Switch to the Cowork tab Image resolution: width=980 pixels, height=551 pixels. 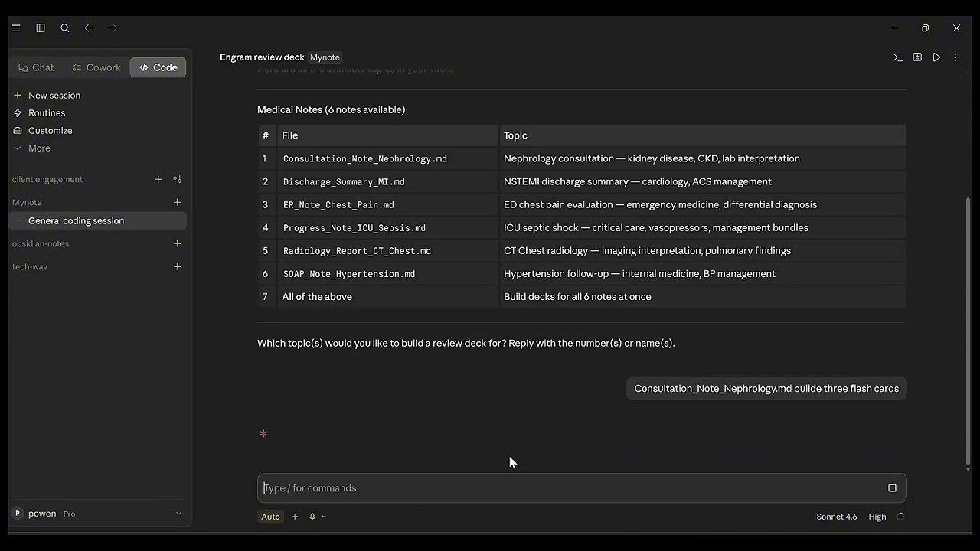tap(96, 67)
